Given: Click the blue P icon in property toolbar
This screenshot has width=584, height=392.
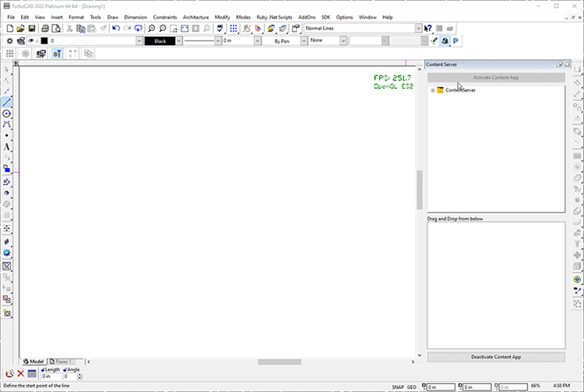Looking at the screenshot, I should tap(456, 41).
